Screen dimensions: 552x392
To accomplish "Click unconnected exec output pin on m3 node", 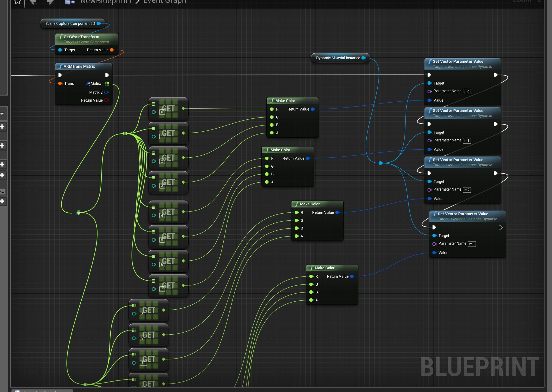I will click(x=500, y=227).
